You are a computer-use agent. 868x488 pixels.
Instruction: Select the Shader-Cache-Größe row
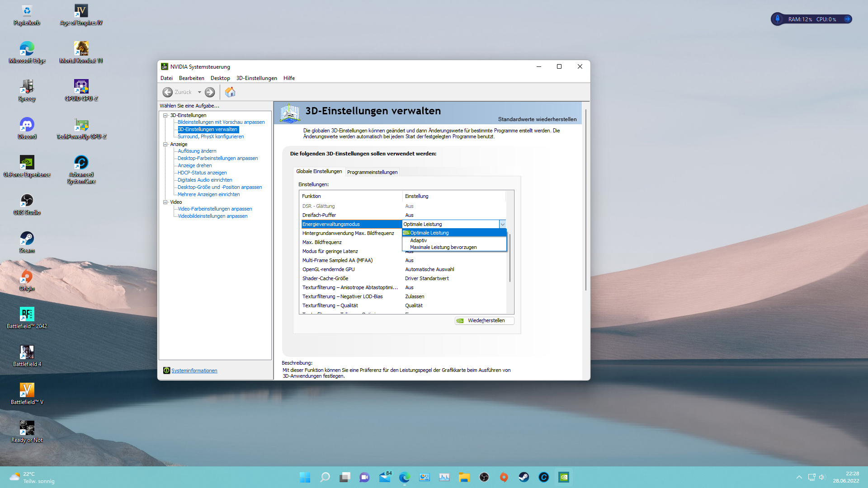(403, 278)
